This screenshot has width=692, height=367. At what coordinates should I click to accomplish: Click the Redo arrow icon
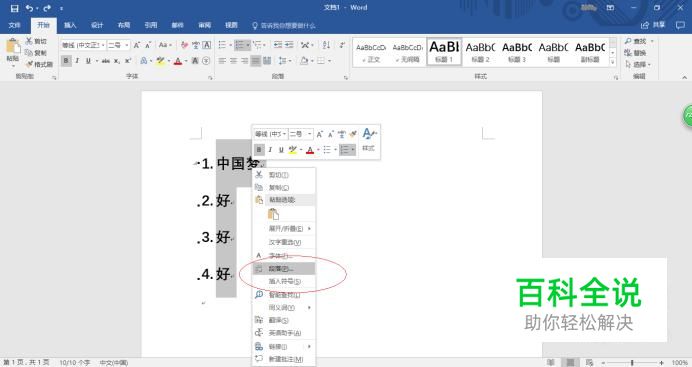click(47, 8)
